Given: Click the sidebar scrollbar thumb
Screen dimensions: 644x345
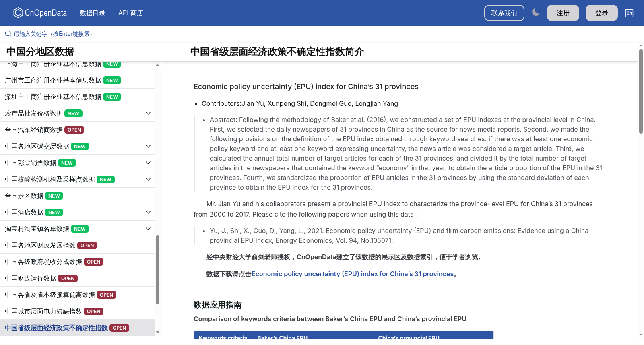Looking at the screenshot, I should coord(157,269).
